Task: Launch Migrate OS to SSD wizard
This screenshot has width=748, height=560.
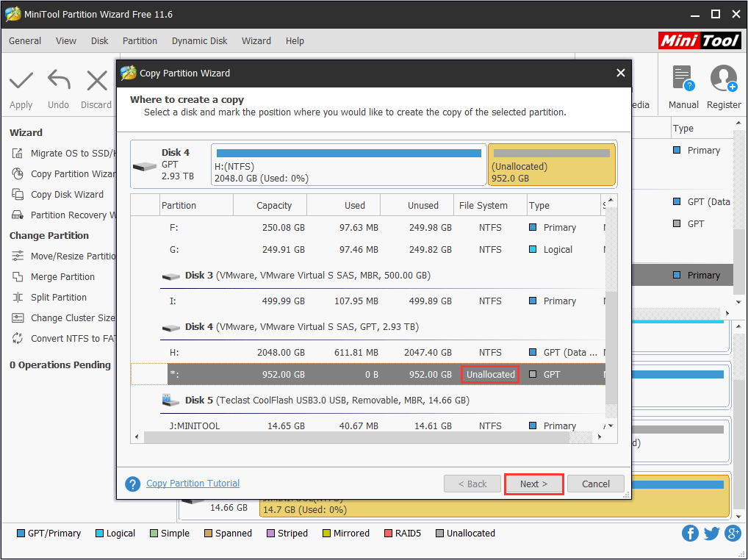Action: pos(63,153)
